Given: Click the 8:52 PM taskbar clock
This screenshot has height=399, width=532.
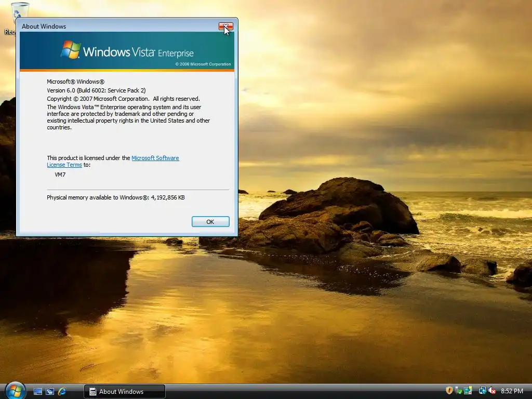Looking at the screenshot, I should coord(512,391).
